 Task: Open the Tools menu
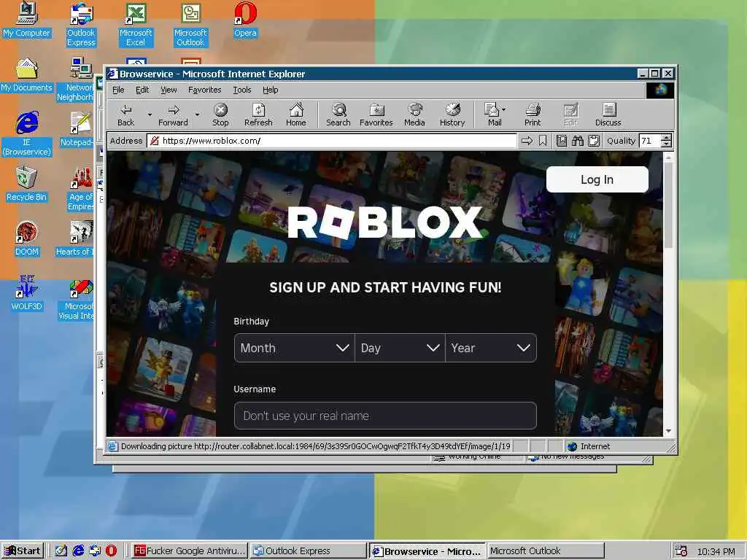click(x=242, y=90)
